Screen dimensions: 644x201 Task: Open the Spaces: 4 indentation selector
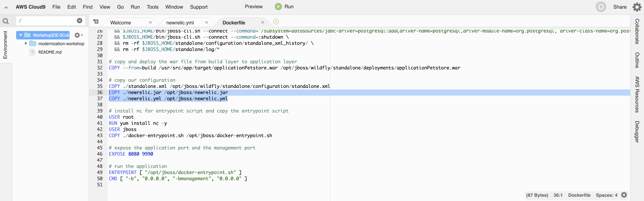606,195
